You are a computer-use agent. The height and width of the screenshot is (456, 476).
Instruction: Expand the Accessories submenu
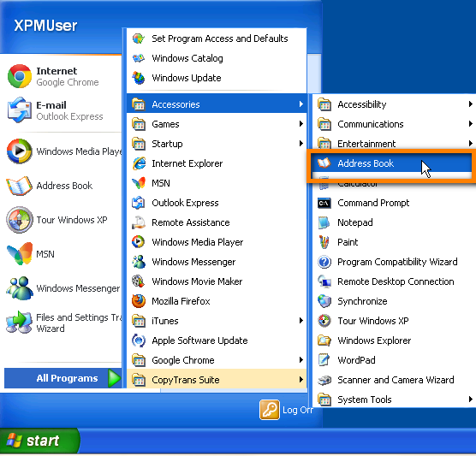click(x=217, y=104)
